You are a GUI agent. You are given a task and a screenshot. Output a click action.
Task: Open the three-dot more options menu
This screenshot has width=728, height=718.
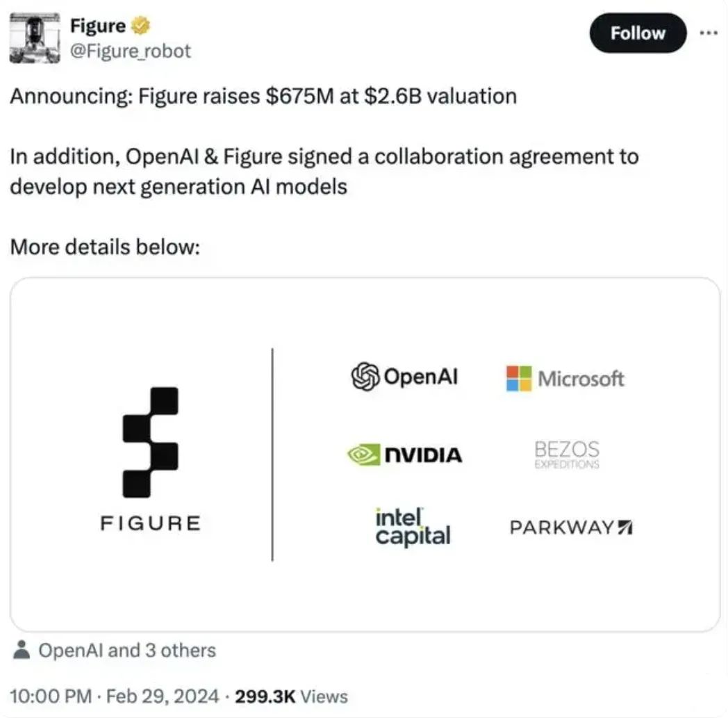709,33
